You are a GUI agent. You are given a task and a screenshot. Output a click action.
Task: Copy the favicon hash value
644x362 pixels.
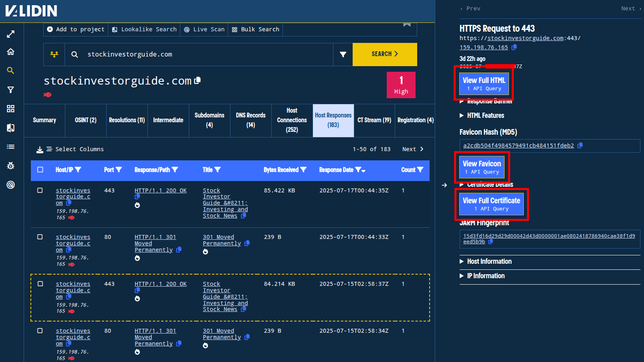point(580,146)
